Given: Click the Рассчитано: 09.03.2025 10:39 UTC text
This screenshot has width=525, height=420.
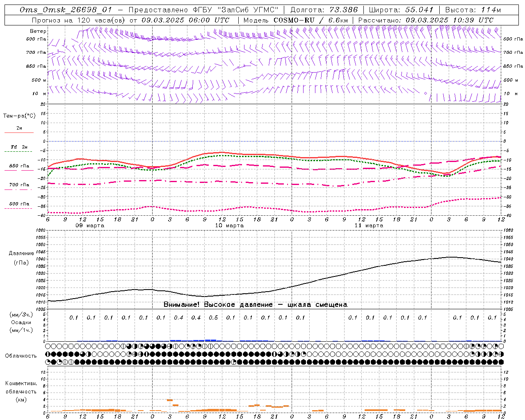Looking at the screenshot, I should pyautogui.click(x=426, y=20).
